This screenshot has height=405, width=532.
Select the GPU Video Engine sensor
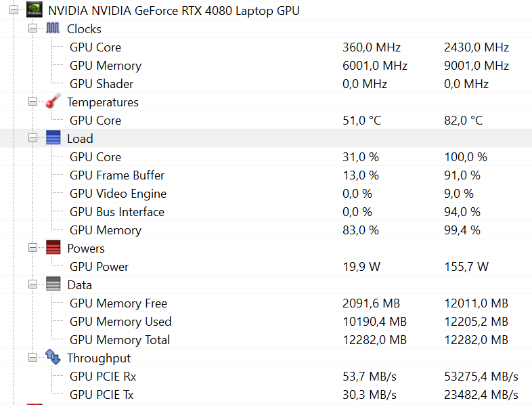click(x=266, y=194)
